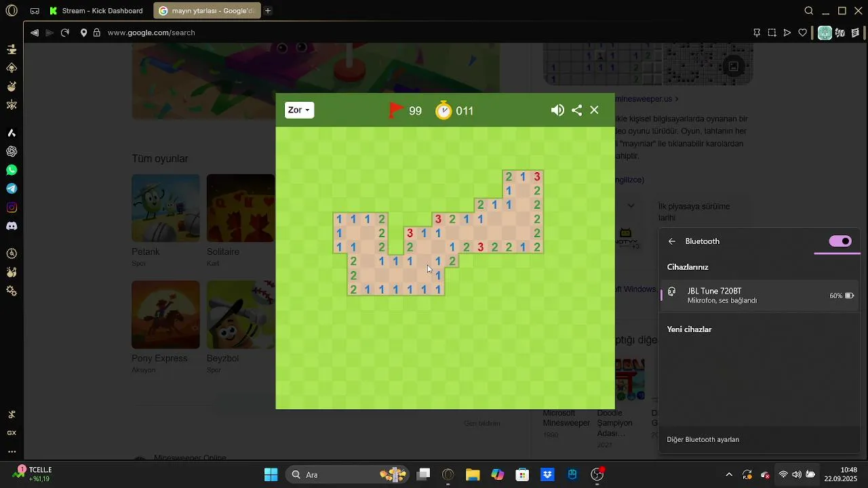Click the Tüm oyunlar heading
The width and height of the screenshot is (868, 488).
point(160,159)
